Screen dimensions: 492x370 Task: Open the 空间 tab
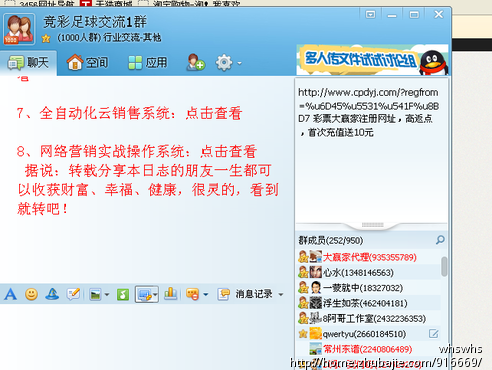87,63
